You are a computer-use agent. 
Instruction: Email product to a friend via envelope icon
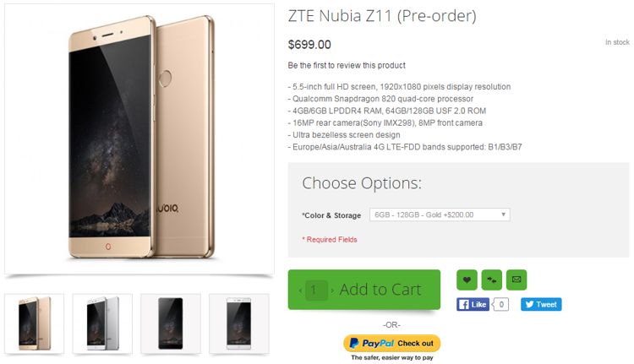pyautogui.click(x=516, y=280)
